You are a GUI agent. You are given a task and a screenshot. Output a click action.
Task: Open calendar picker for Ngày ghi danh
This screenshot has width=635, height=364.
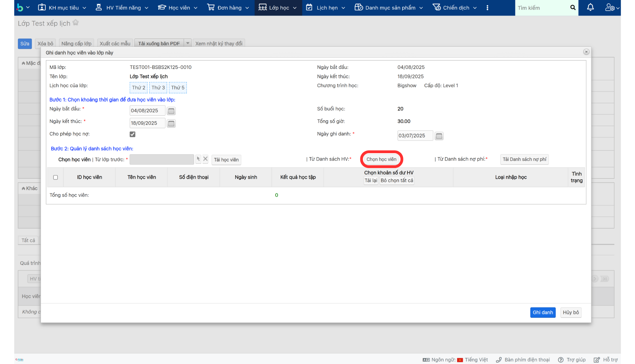439,136
